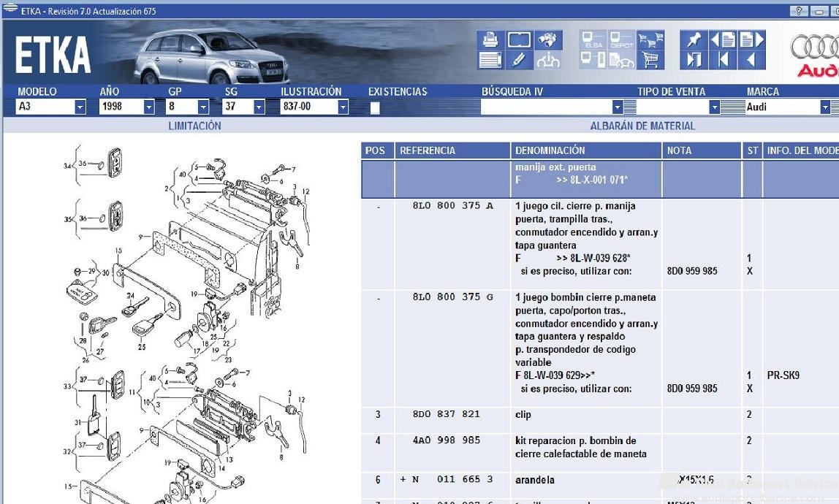Click the skip-to-first arrow icon
839x504 pixels.
[x=722, y=60]
